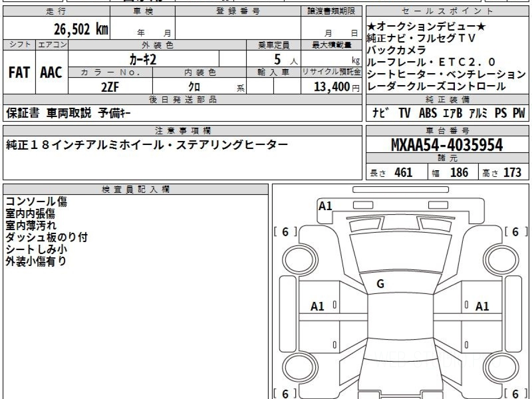Click chassis number MXAA54-4035954
The width and height of the screenshot is (532, 399).
[447, 145]
